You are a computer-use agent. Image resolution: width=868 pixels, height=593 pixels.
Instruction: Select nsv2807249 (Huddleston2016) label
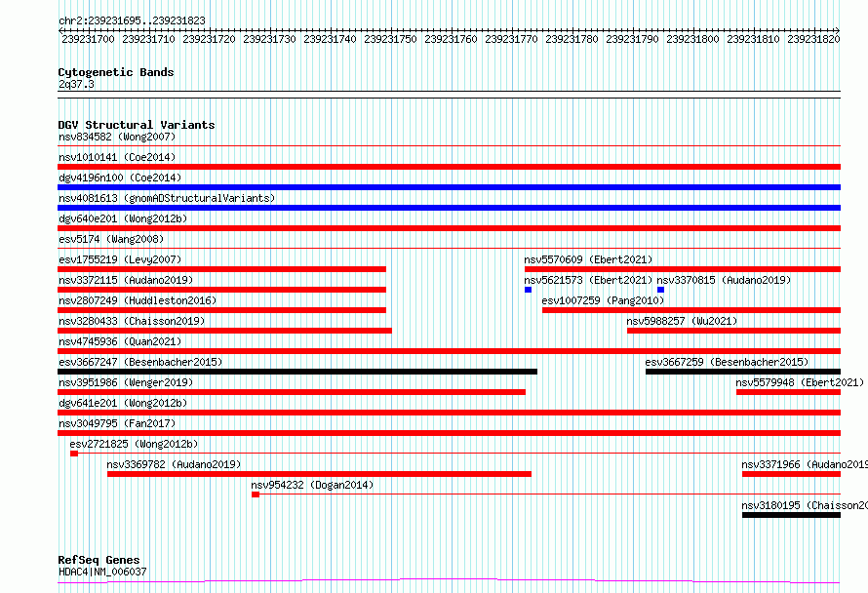[138, 300]
